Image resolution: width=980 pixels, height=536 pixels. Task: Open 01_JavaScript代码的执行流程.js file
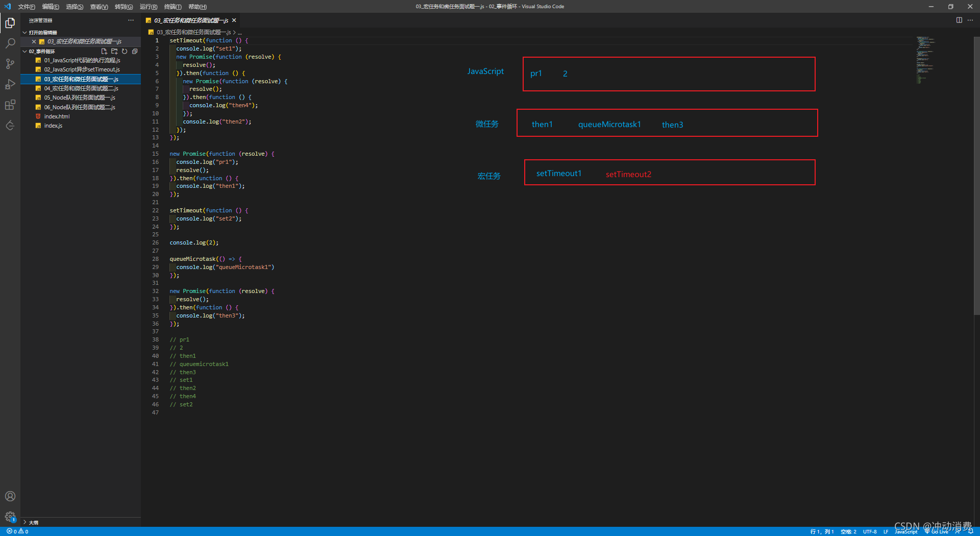pos(81,60)
